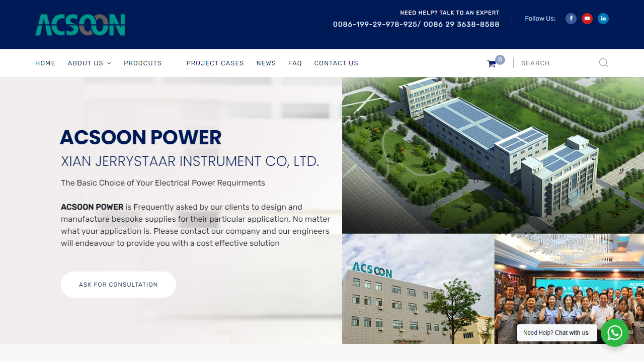
Task: Open the Project Cases menu item
Action: pyautogui.click(x=215, y=63)
